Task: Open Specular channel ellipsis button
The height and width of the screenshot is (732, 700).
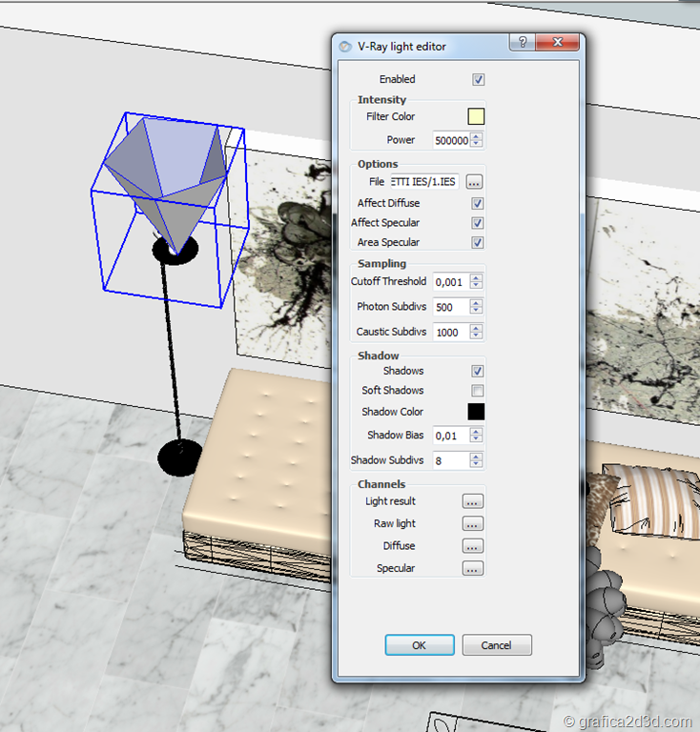Action: (x=473, y=568)
